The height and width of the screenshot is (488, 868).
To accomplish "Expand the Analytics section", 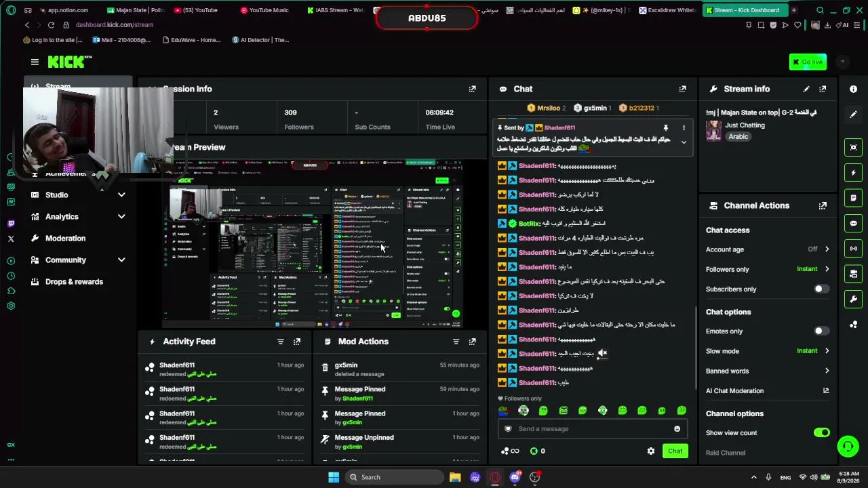I will [x=78, y=217].
